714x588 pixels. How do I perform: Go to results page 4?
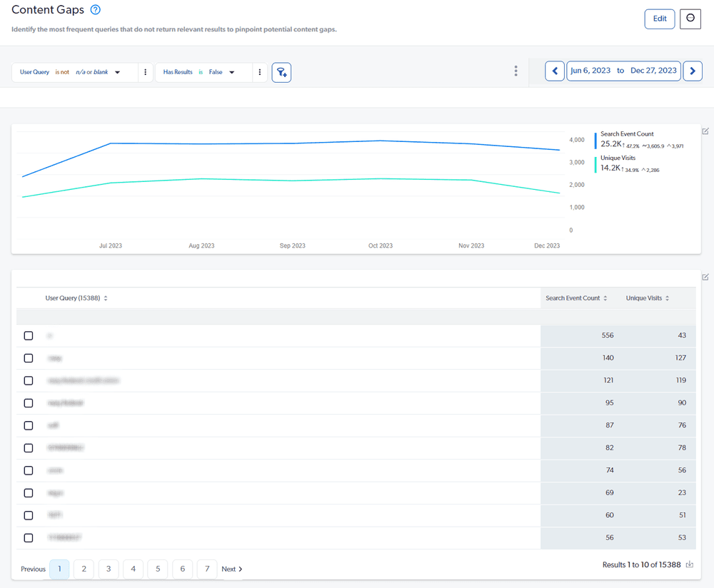click(133, 569)
